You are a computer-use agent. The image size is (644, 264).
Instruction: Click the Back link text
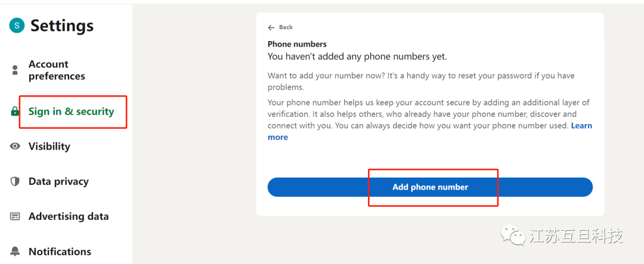[286, 27]
